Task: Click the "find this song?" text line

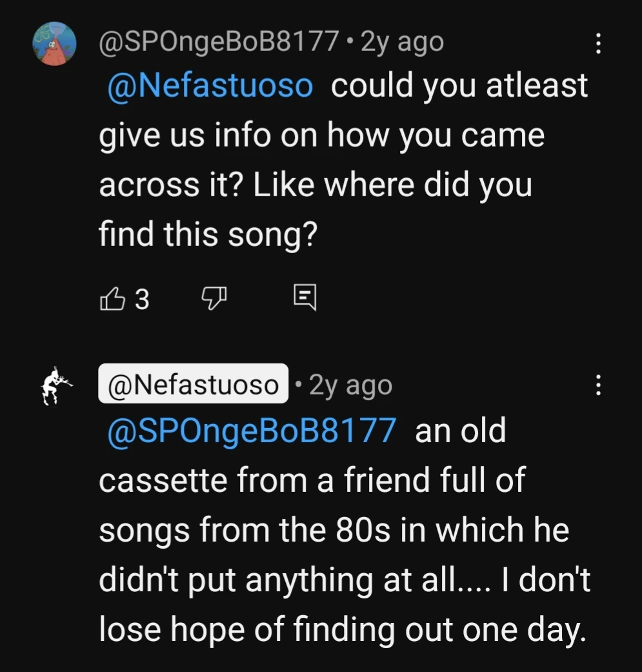Action: (x=208, y=234)
